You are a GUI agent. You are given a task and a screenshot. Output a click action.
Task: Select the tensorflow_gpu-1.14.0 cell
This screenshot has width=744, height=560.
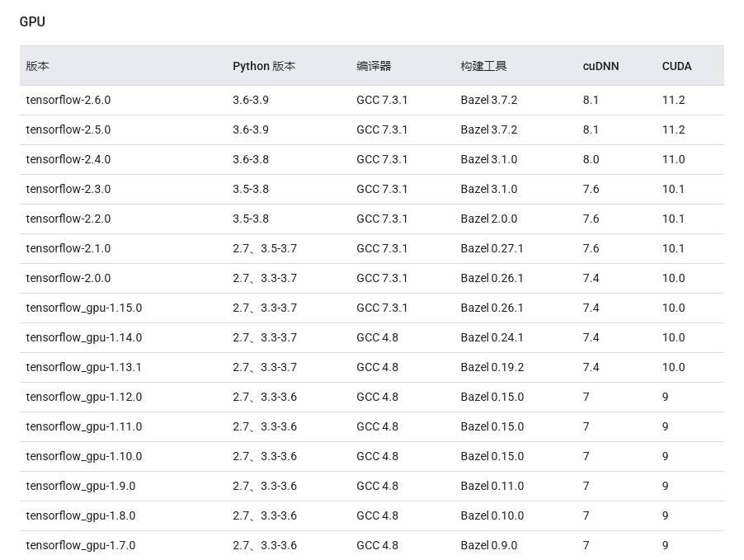click(x=84, y=337)
